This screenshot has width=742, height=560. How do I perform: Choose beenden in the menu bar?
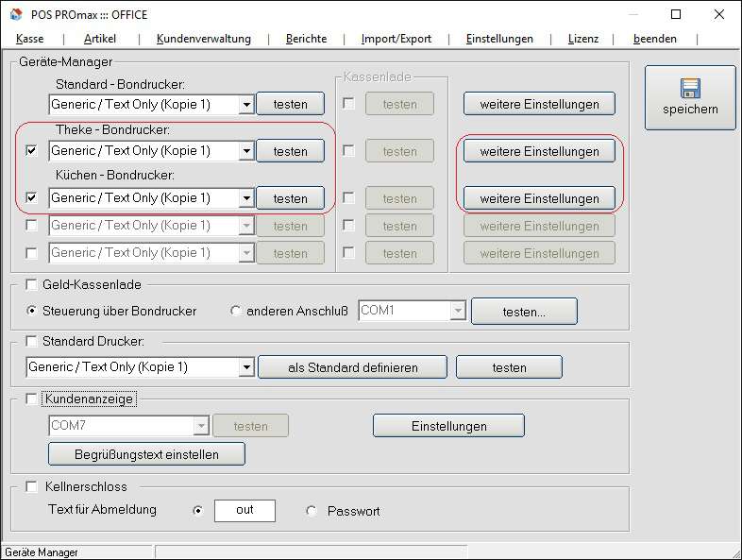pyautogui.click(x=655, y=39)
